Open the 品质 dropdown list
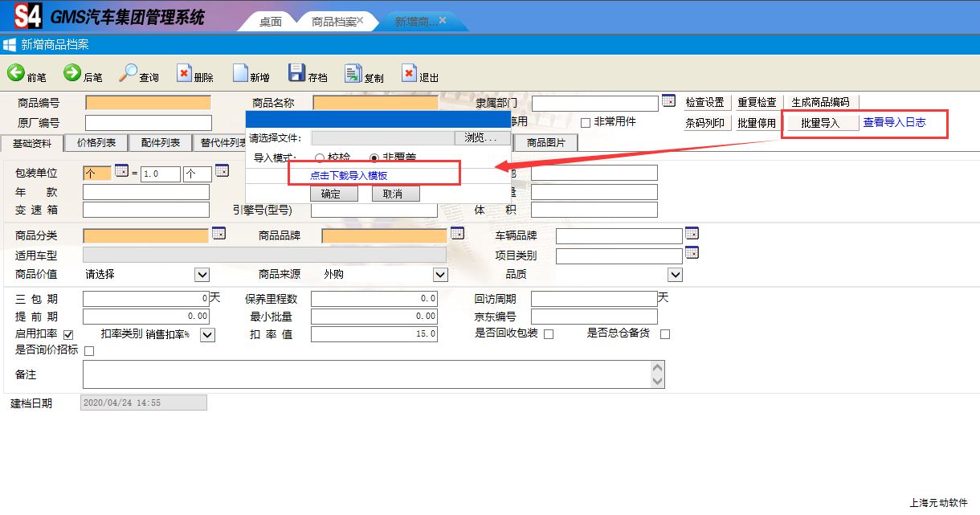The image size is (980, 515). coord(676,275)
